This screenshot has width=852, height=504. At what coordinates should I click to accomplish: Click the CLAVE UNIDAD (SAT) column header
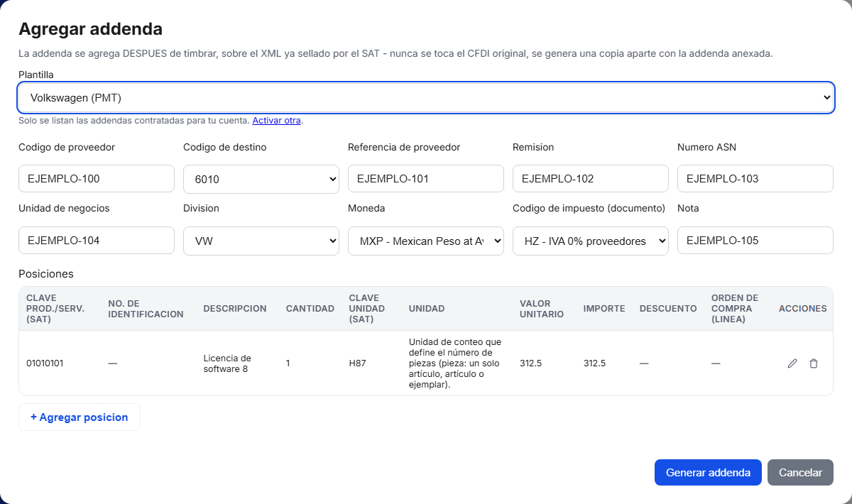coord(367,309)
